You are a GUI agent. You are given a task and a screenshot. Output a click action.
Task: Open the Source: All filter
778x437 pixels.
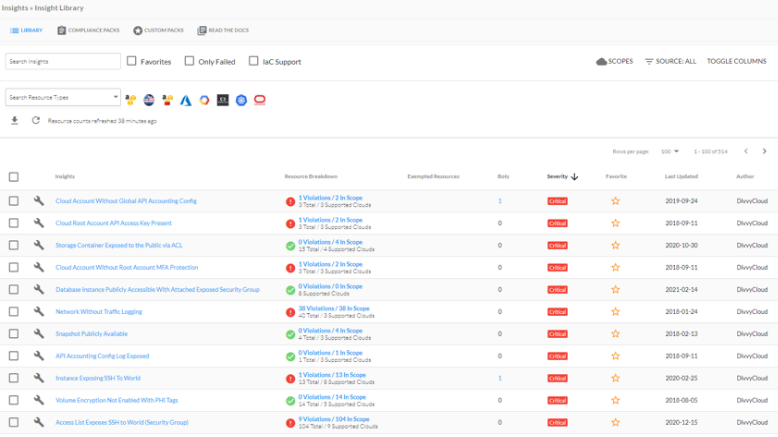point(670,62)
